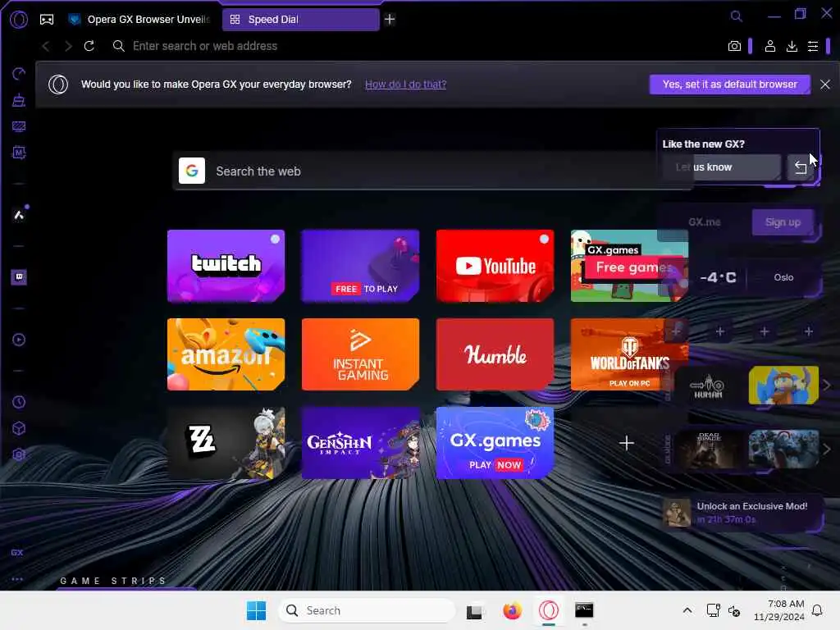Open Easy Setup settings icon

pos(813,46)
